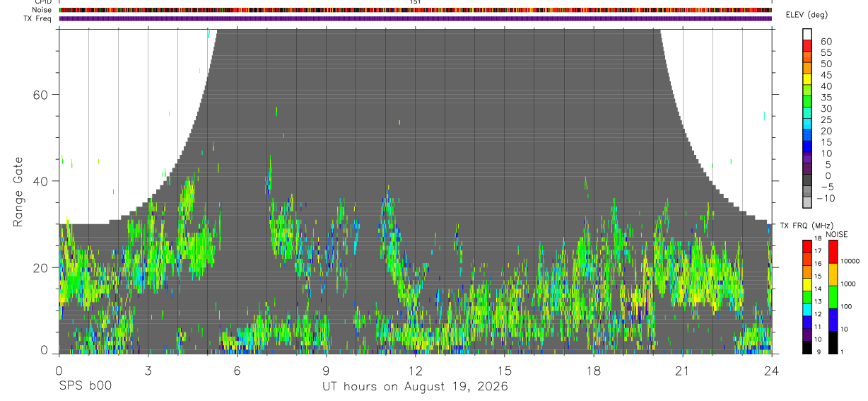Click the Range Gate axis title
The image size is (868, 401).
point(18,191)
